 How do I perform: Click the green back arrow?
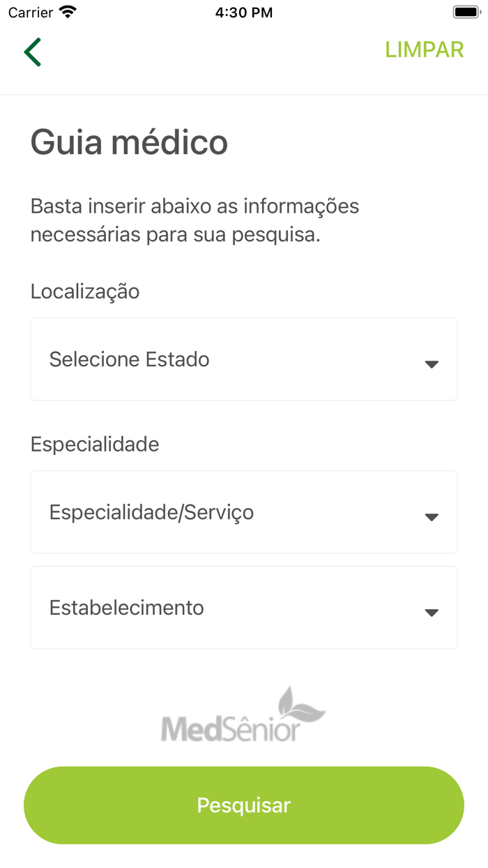point(33,52)
